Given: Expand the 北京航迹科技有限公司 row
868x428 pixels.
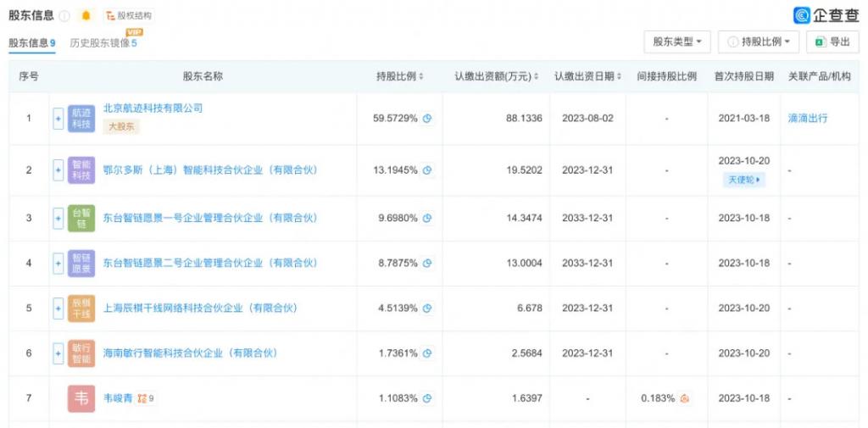Looking at the screenshot, I should point(58,119).
